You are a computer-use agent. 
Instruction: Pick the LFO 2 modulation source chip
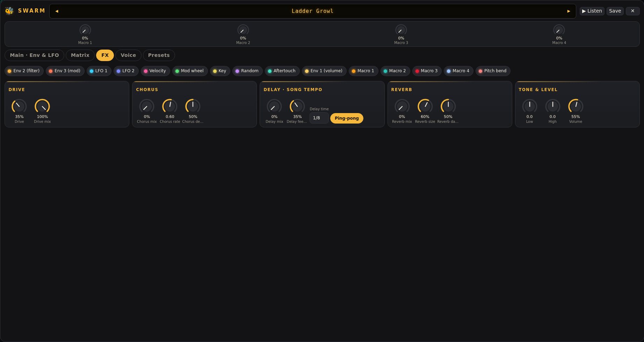(x=126, y=71)
